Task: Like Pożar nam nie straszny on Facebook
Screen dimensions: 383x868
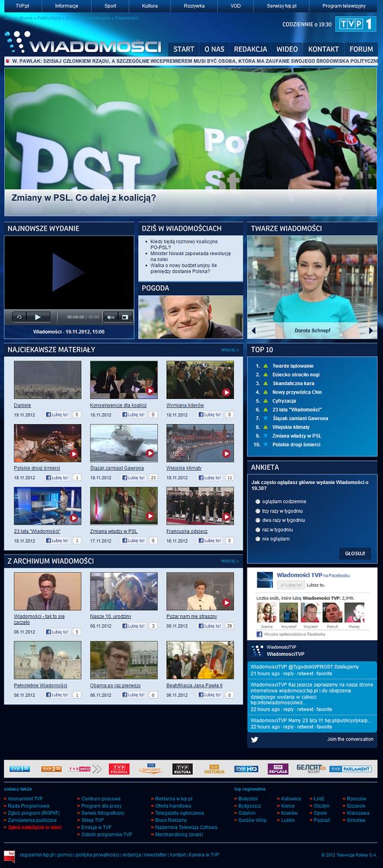Action: [210, 626]
